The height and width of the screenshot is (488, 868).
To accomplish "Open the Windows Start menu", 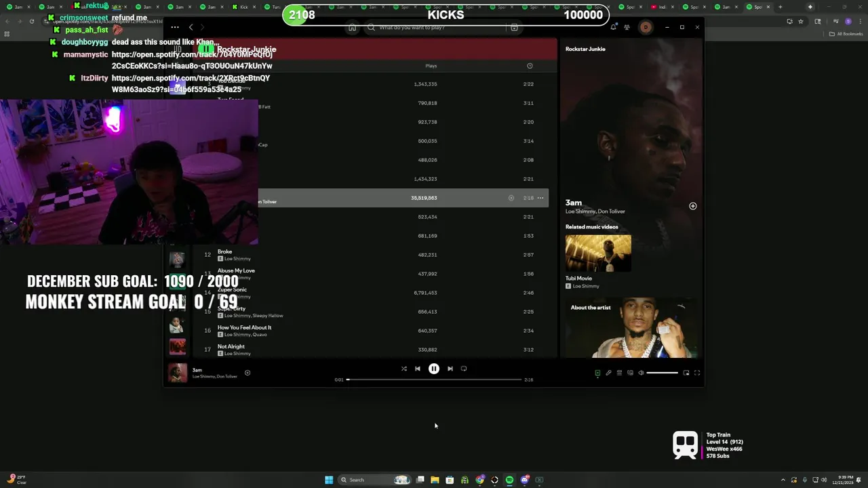I will pos(329,480).
